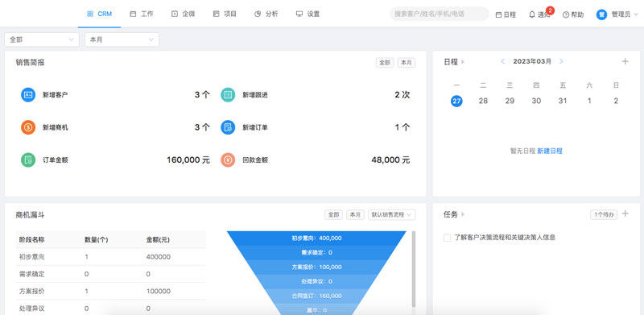The width and height of the screenshot is (644, 315).
Task: Go to the 项目 tab
Action: pos(225,14)
